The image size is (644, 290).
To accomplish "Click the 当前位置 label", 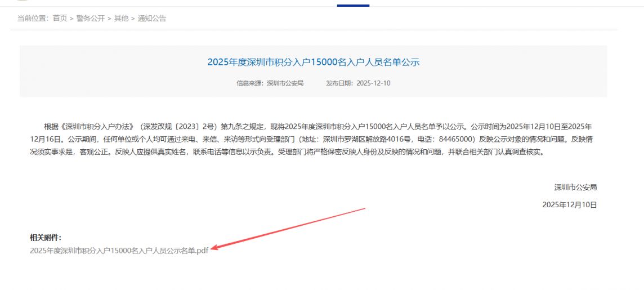I will (x=32, y=19).
